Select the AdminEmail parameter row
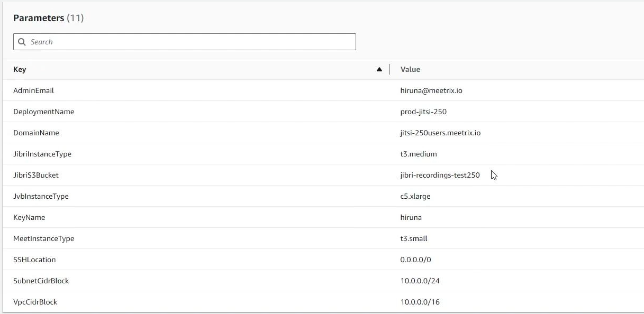Screen dimensions: 644x314 [33, 90]
